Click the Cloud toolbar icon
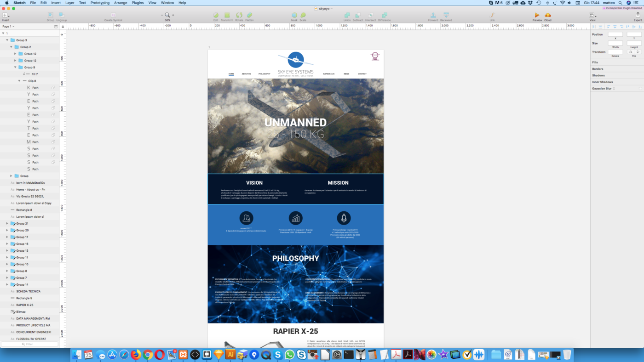 tap(548, 15)
